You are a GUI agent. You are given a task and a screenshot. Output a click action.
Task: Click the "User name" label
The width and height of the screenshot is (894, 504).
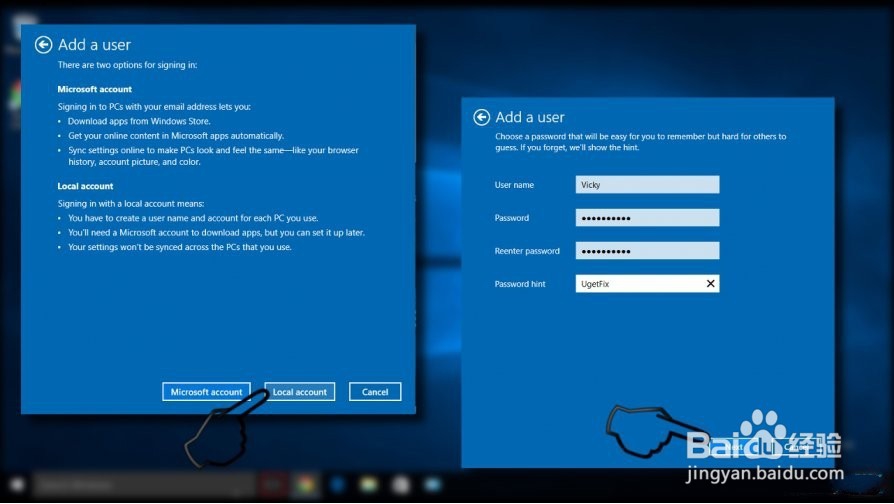tap(514, 185)
